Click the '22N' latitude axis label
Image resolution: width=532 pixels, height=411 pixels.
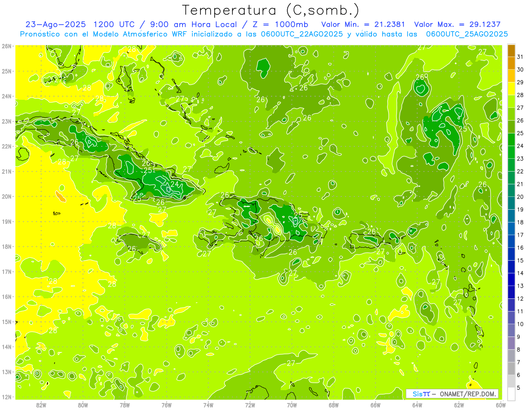(x=6, y=146)
